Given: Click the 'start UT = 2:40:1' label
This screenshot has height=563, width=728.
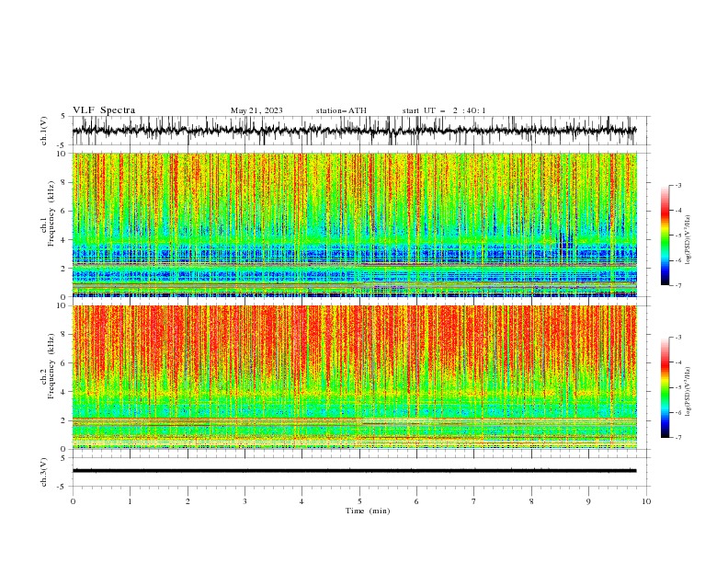Looking at the screenshot, I should coord(444,110).
